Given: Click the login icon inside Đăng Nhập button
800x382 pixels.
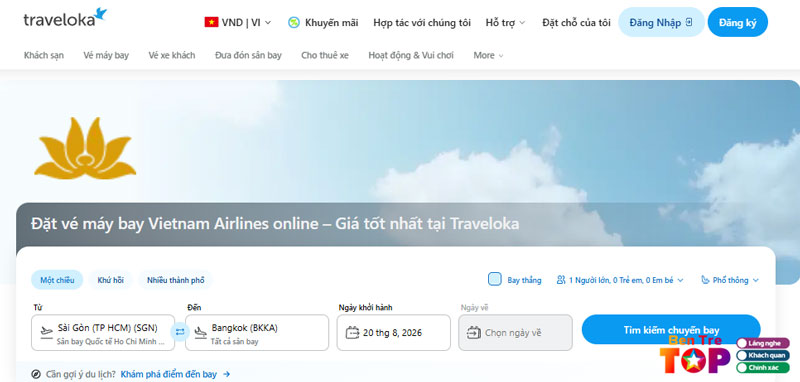Looking at the screenshot, I should [x=689, y=22].
